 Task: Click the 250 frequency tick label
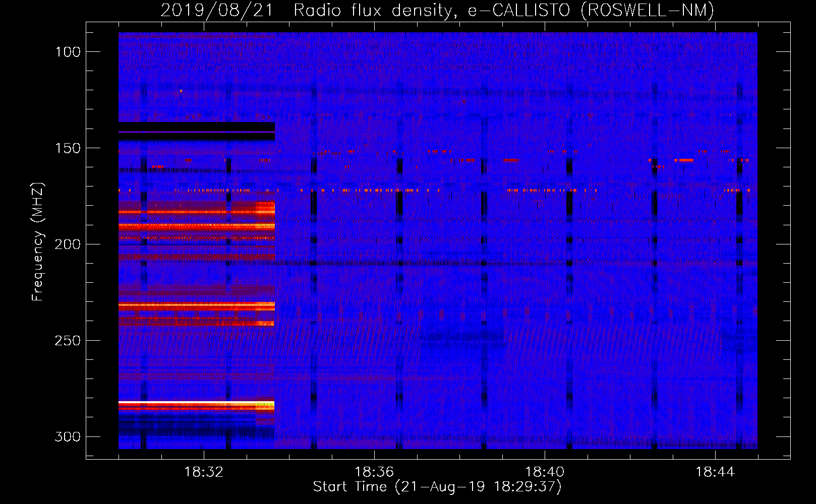tap(68, 341)
